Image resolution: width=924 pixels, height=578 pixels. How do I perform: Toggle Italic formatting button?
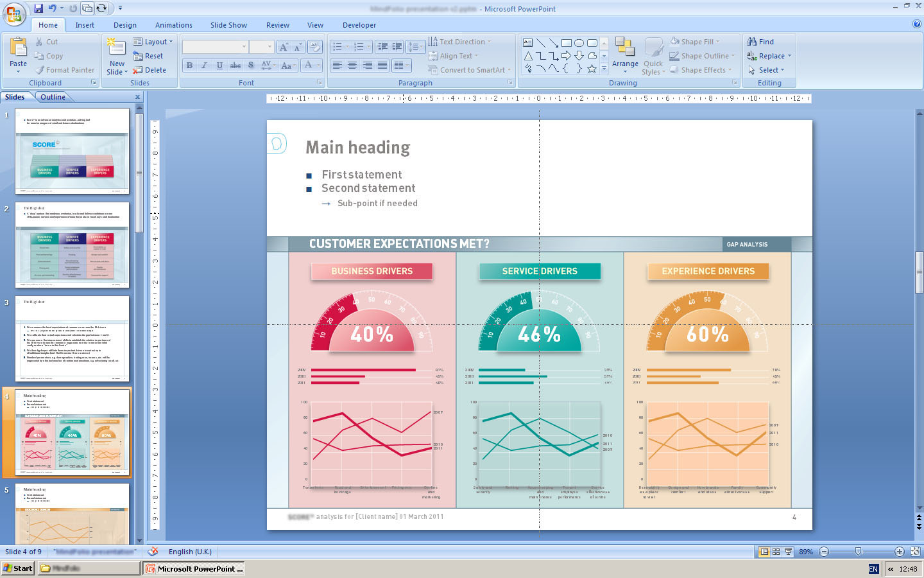point(204,66)
